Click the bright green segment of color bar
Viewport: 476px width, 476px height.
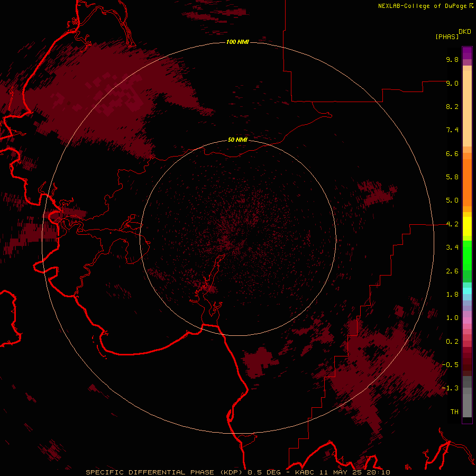point(467,255)
